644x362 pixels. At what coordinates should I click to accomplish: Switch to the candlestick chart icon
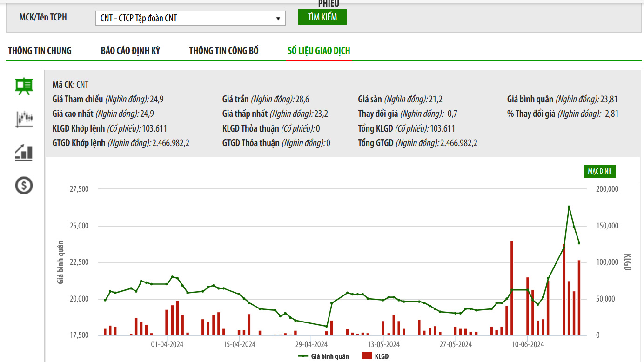(24, 119)
